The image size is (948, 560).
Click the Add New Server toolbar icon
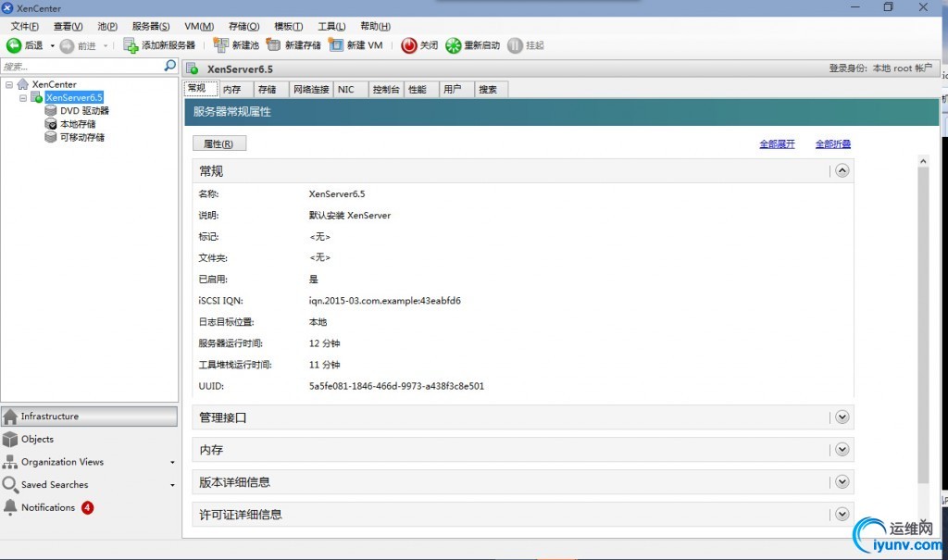tap(131, 45)
